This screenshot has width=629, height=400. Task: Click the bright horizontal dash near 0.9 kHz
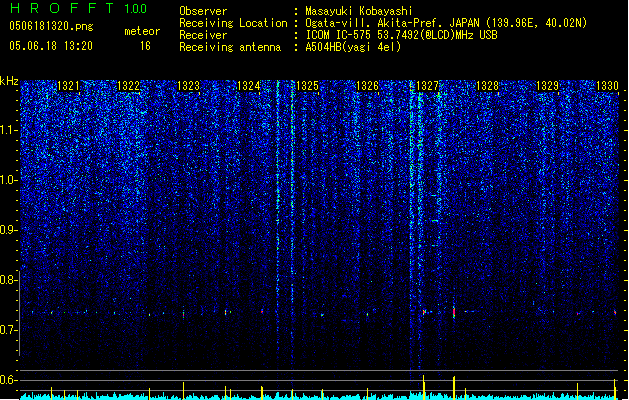point(435,221)
